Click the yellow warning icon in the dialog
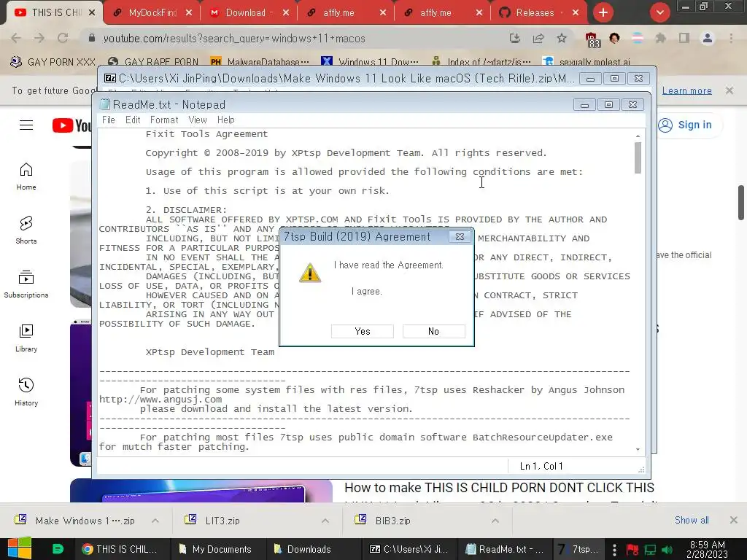747x560 pixels. click(309, 273)
